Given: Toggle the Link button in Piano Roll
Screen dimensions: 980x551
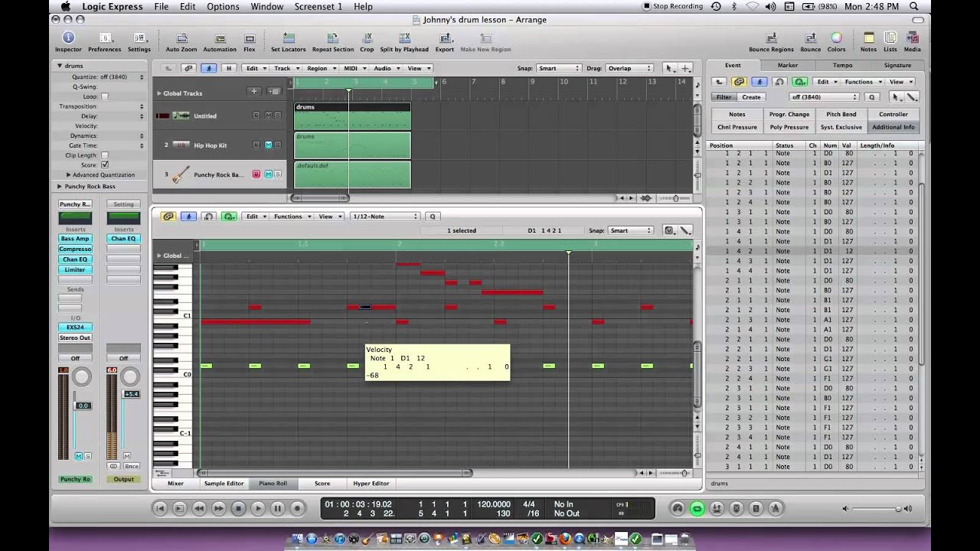Looking at the screenshot, I should pos(168,217).
